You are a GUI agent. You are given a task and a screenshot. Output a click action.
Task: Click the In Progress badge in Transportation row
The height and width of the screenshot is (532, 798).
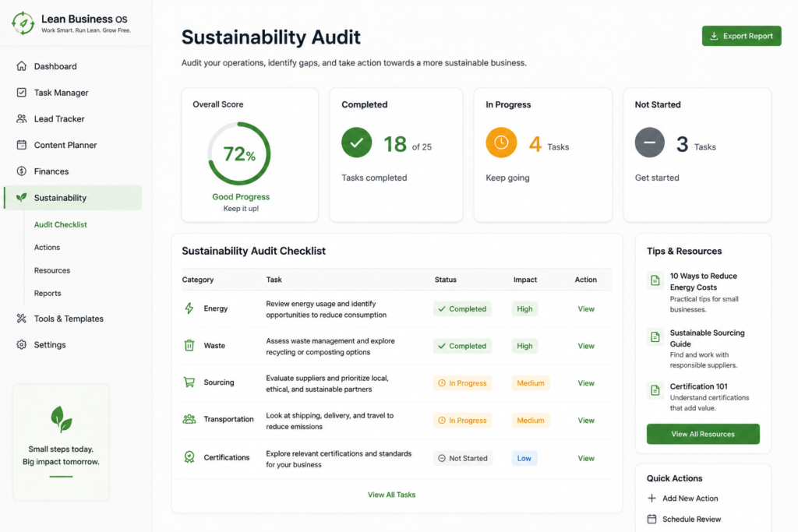click(x=462, y=420)
